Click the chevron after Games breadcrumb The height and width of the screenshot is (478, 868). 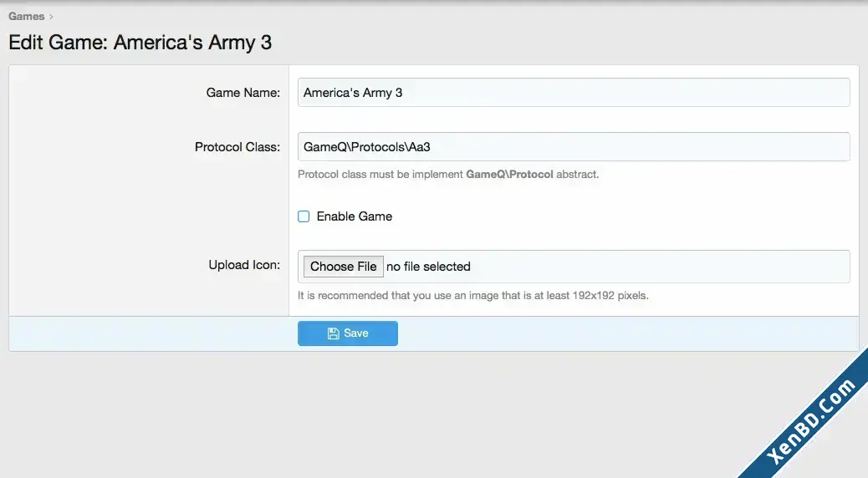(51, 17)
